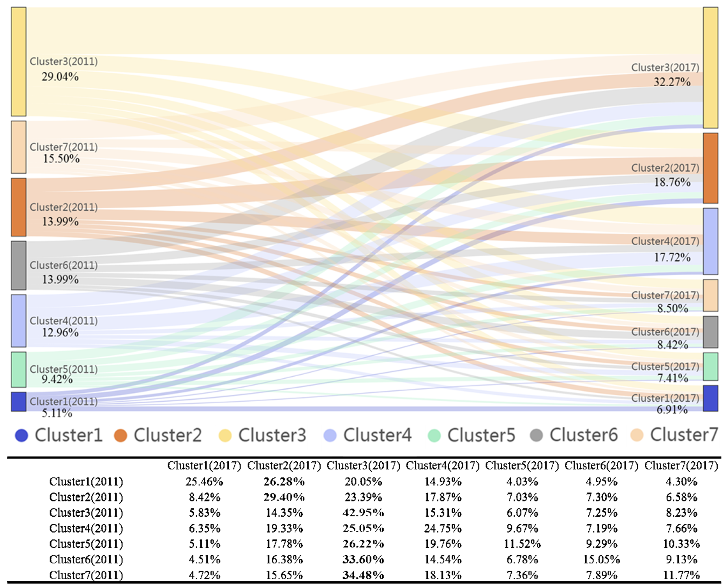The width and height of the screenshot is (727, 588).
Task: Toggle the Cluster3 yellow legend marker
Action: tap(225, 435)
